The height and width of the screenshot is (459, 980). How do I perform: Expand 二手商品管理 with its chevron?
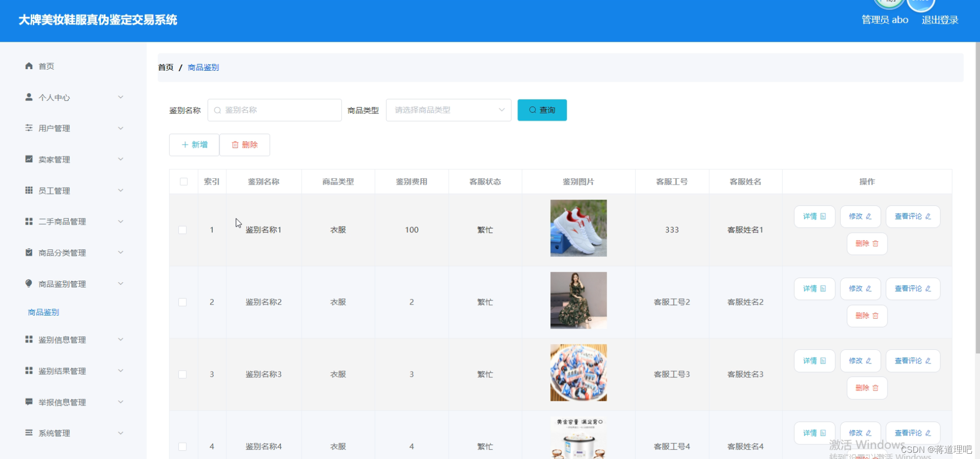[121, 221]
